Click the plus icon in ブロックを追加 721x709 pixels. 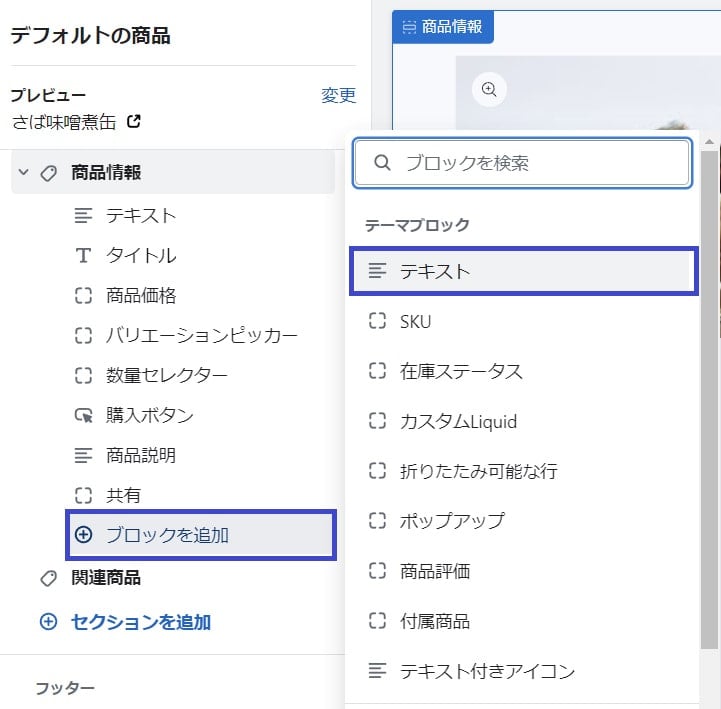tap(83, 535)
